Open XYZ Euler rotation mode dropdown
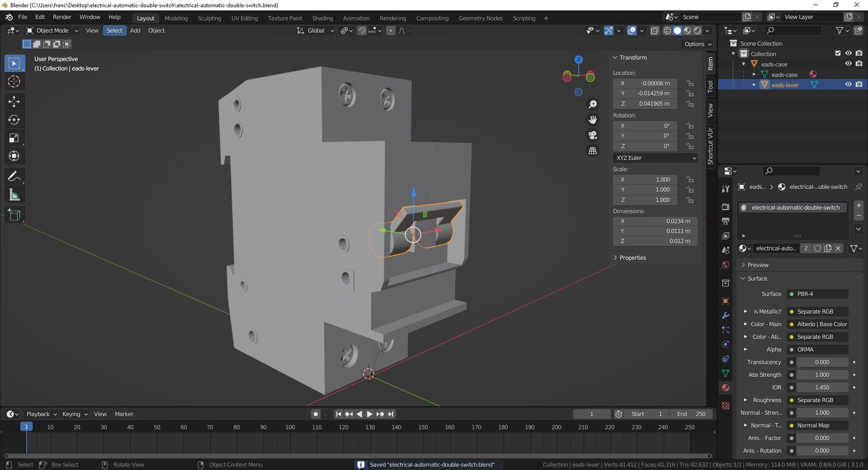 (x=656, y=158)
